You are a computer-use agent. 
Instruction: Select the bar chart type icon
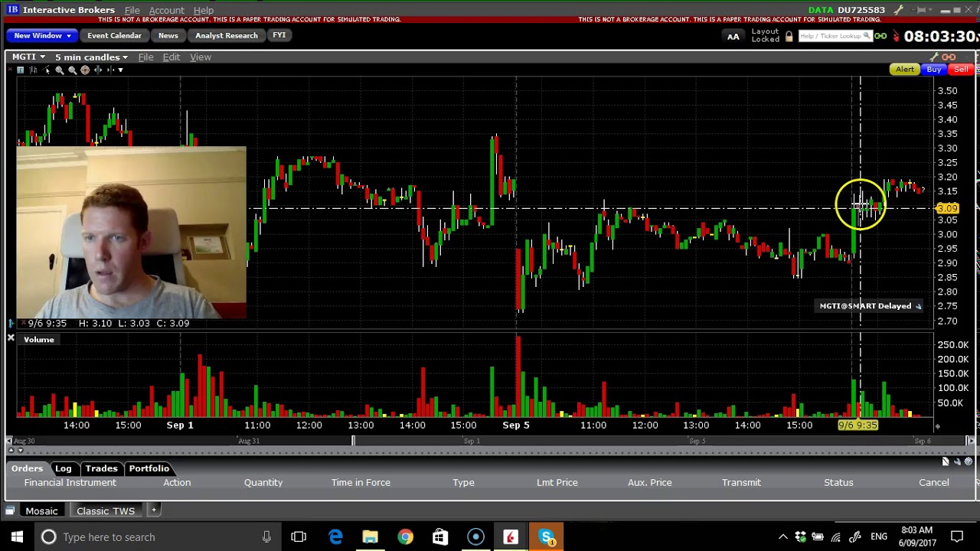pyautogui.click(x=33, y=70)
